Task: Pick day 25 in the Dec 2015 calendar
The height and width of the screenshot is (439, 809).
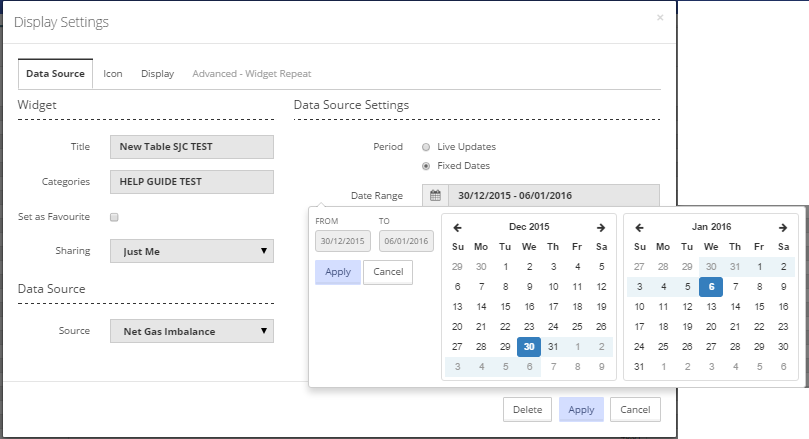Action: (x=577, y=327)
